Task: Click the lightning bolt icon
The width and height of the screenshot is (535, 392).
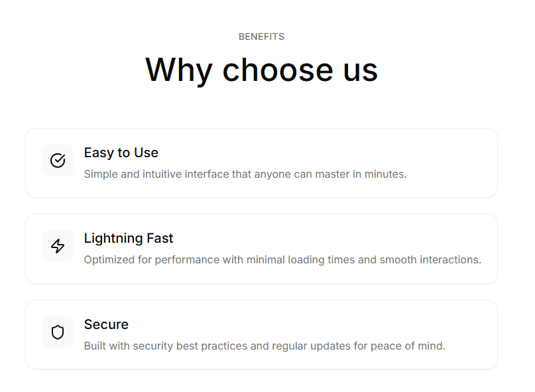Action: [x=58, y=246]
